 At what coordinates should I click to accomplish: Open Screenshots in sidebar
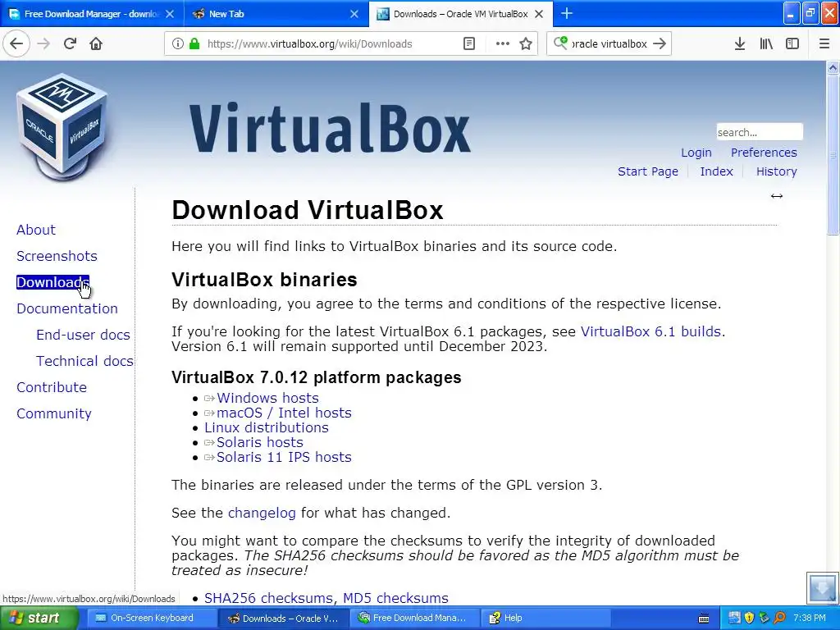[57, 256]
